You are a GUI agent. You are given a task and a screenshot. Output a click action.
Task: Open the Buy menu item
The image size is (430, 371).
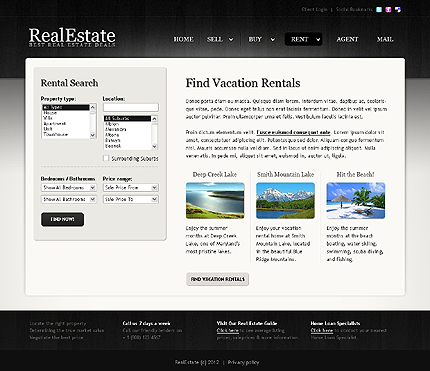coord(255,39)
